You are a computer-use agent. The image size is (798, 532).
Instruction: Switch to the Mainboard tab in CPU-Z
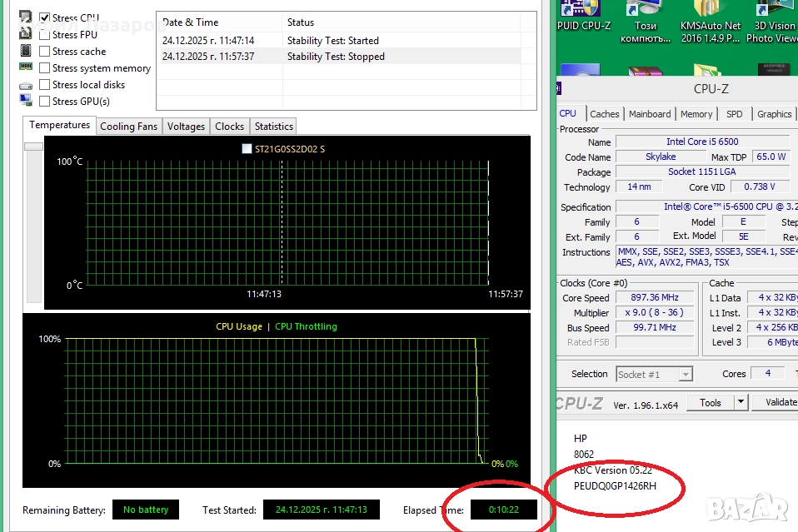(650, 114)
